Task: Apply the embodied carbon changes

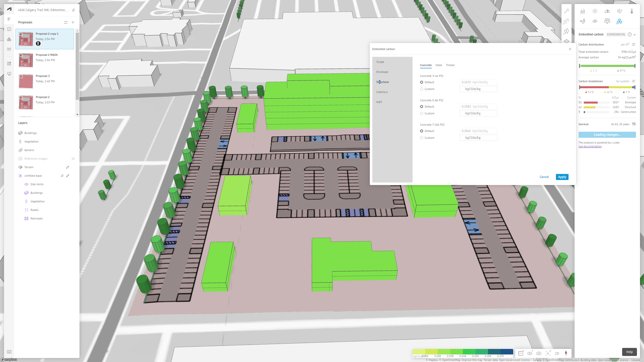Action: pos(562,177)
